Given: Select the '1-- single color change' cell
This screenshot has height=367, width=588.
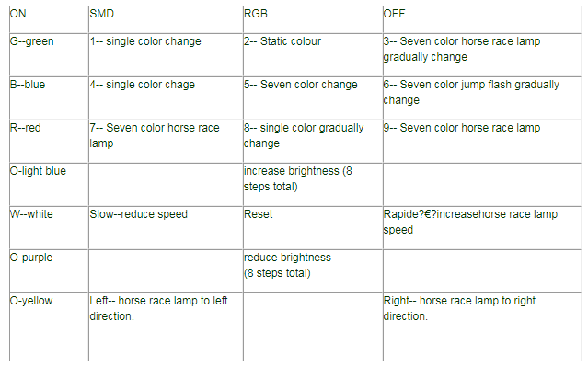Looking at the screenshot, I should click(x=166, y=55).
